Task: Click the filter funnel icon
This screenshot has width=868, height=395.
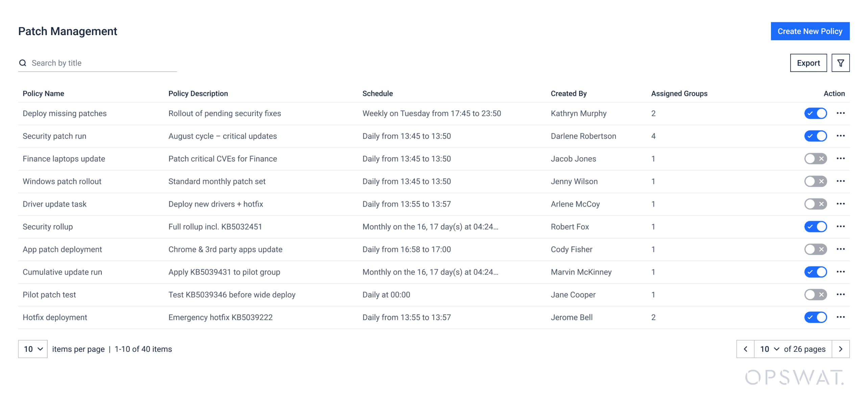Action: tap(840, 63)
